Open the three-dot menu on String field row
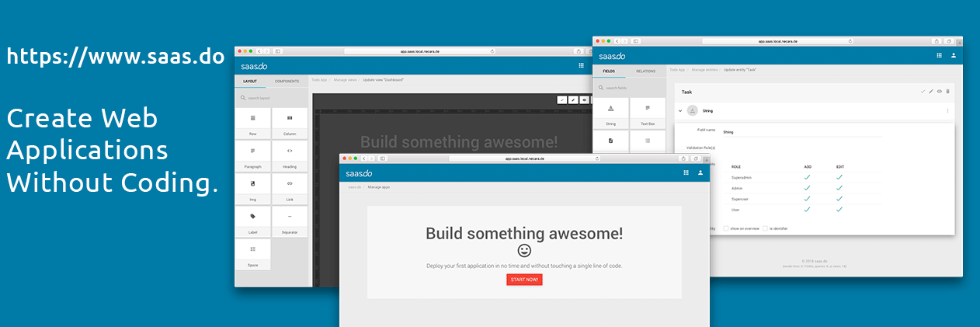 point(947,111)
